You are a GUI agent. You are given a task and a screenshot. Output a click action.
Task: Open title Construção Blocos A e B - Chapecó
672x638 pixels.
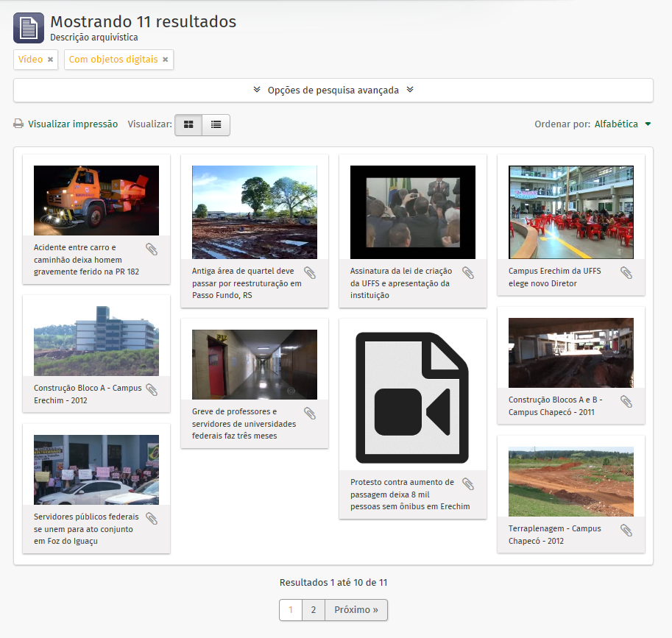556,405
